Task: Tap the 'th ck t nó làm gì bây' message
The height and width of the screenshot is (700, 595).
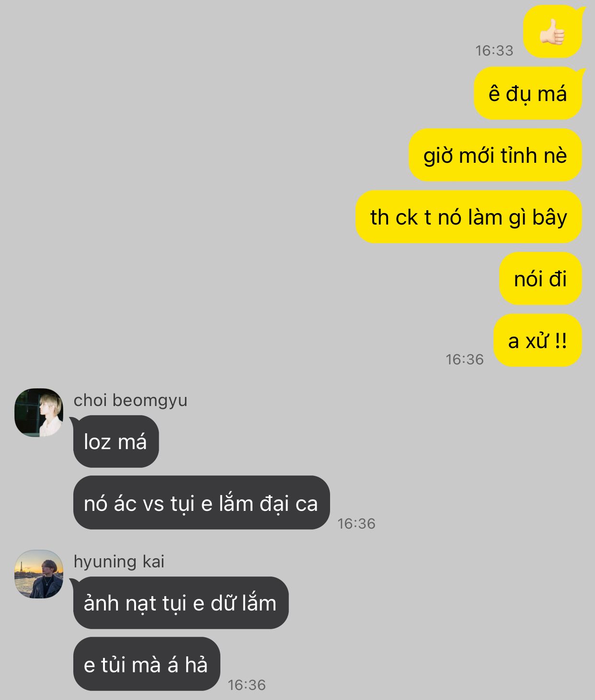Action: click(469, 217)
